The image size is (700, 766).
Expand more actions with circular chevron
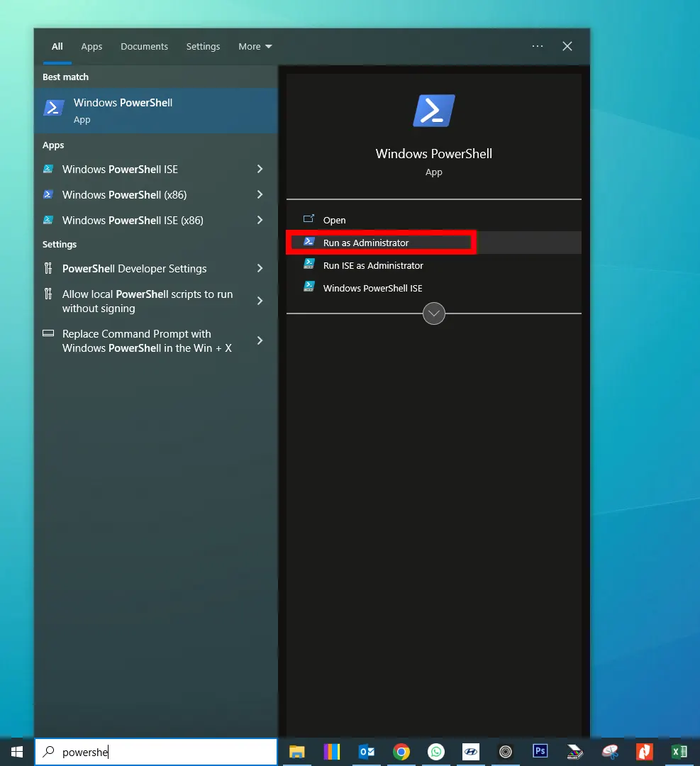[x=434, y=313]
